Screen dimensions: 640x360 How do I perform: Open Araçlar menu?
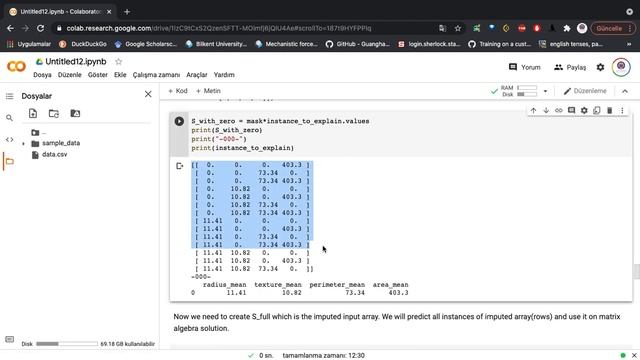tap(197, 75)
